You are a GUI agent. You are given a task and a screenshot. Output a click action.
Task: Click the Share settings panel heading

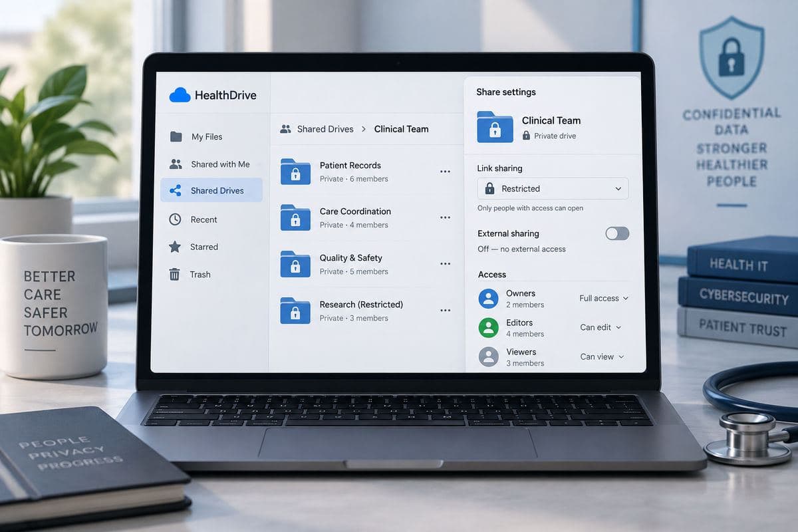[x=506, y=92]
